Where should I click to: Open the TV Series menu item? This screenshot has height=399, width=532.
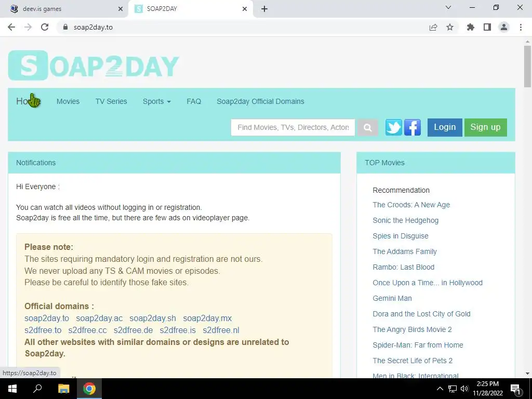(111, 101)
